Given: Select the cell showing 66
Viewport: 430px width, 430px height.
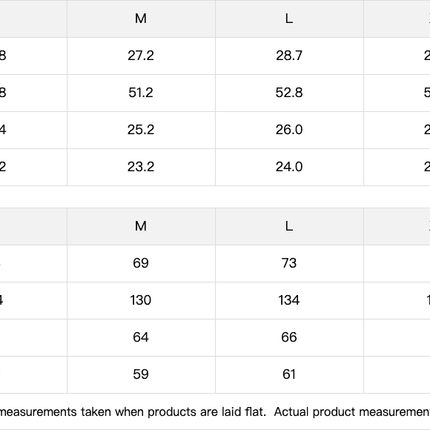Looking at the screenshot, I should 289,337.
